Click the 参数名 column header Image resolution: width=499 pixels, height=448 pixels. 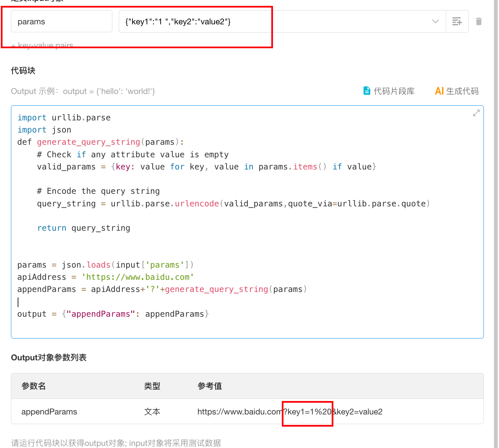[34, 386]
